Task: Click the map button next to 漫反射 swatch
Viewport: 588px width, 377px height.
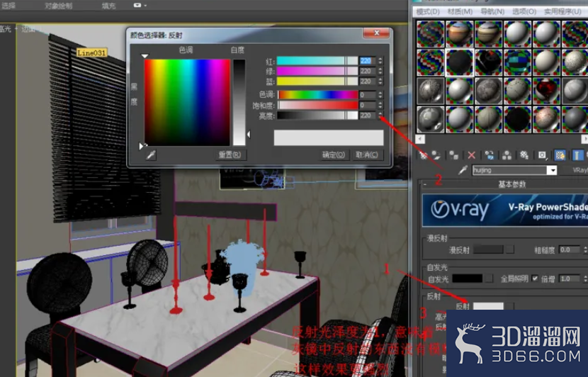Action: click(510, 249)
